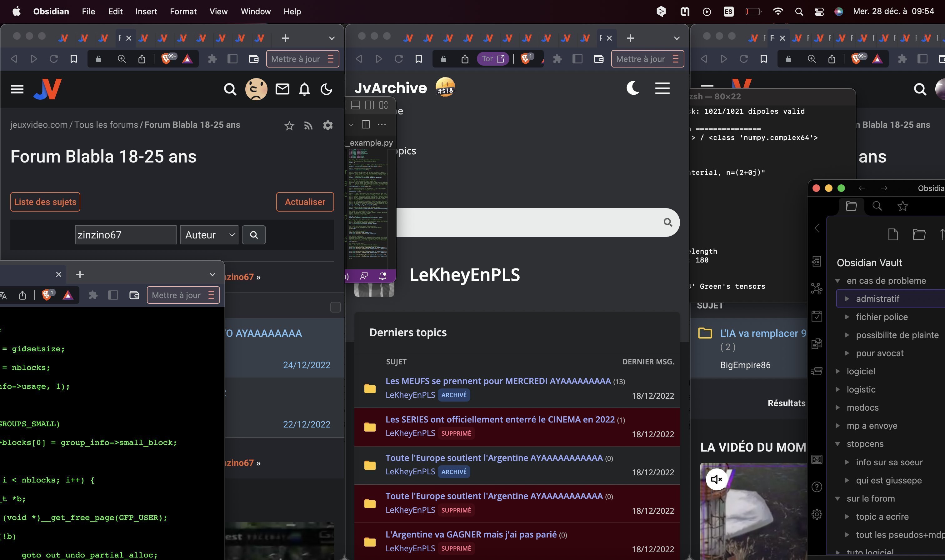Screen dimensions: 945x560
Task: Favorite the Blabla 18-25 forum with star
Action: click(x=289, y=126)
